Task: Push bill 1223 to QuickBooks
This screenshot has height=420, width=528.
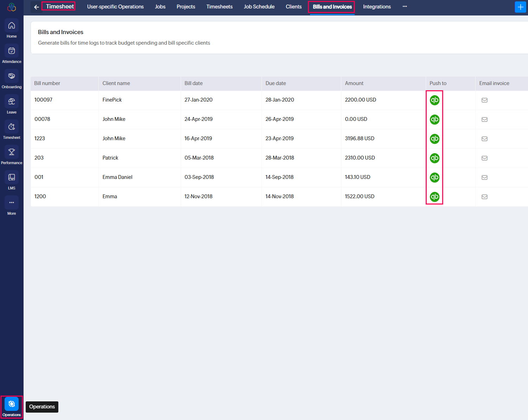Action: [x=434, y=139]
